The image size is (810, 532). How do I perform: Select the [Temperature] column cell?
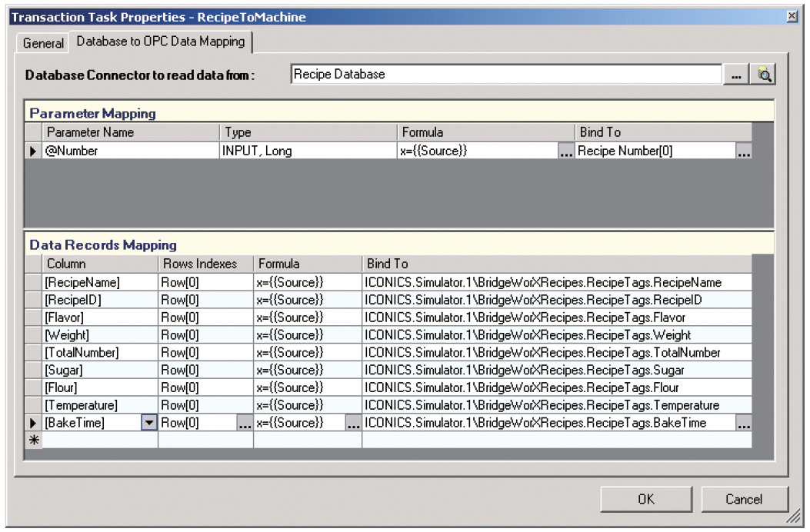(x=100, y=405)
